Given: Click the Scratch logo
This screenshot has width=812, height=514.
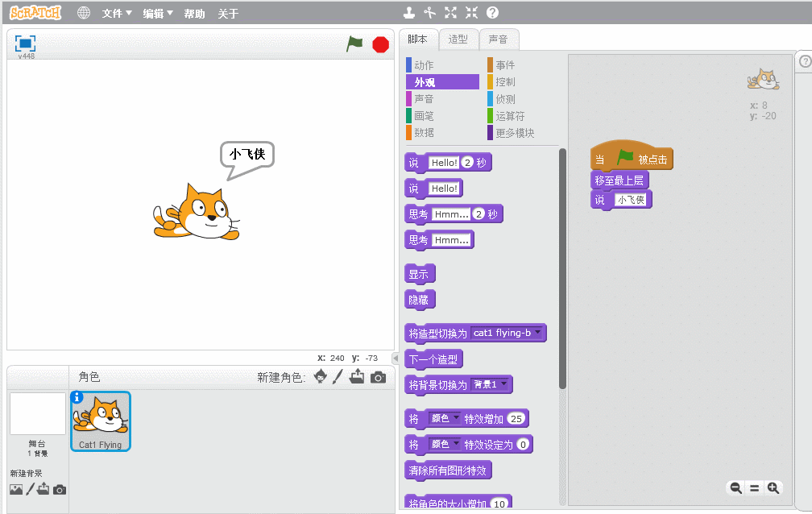Looking at the screenshot, I should [35, 13].
